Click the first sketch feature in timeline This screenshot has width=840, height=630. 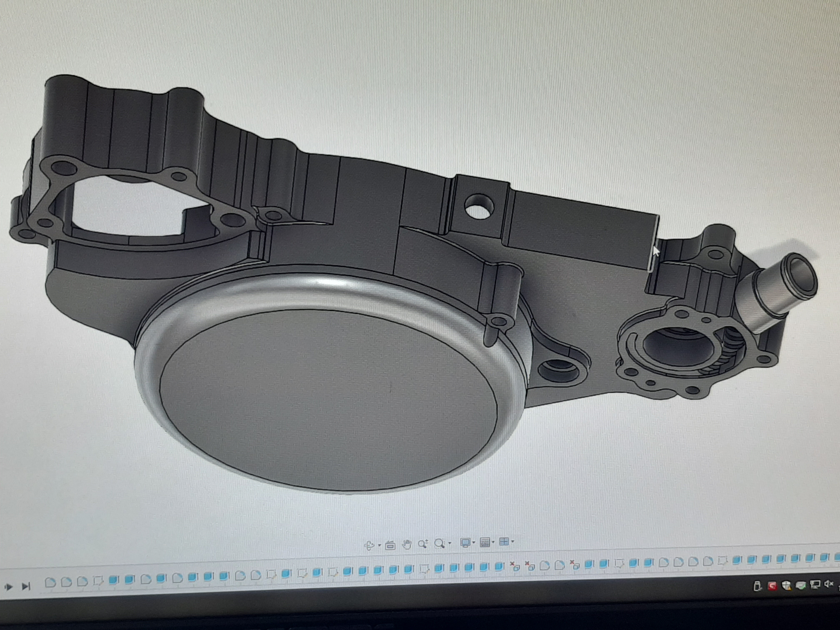pos(98,581)
